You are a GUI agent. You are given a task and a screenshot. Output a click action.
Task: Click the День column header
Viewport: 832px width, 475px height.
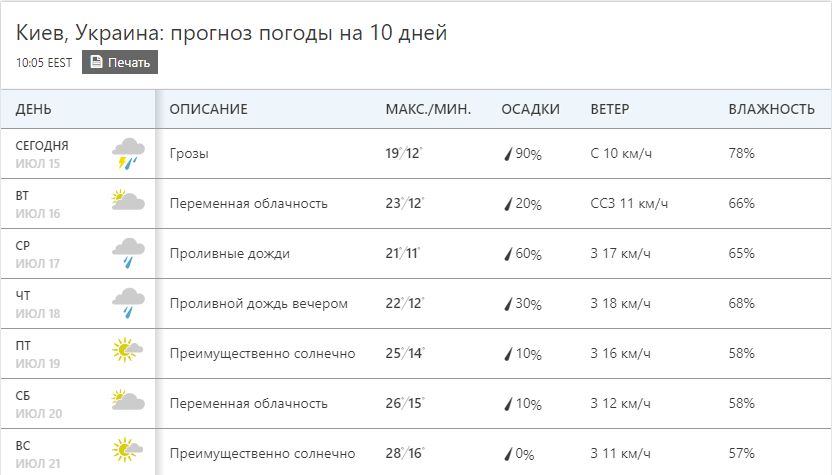pos(34,109)
